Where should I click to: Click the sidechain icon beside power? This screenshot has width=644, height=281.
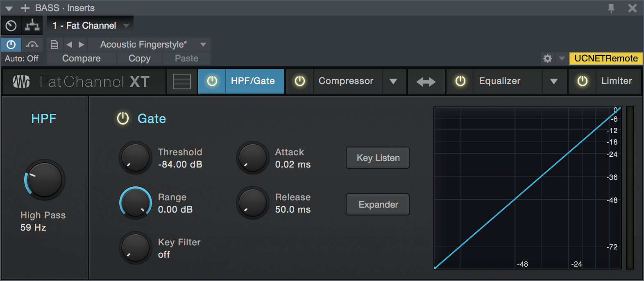click(x=32, y=44)
